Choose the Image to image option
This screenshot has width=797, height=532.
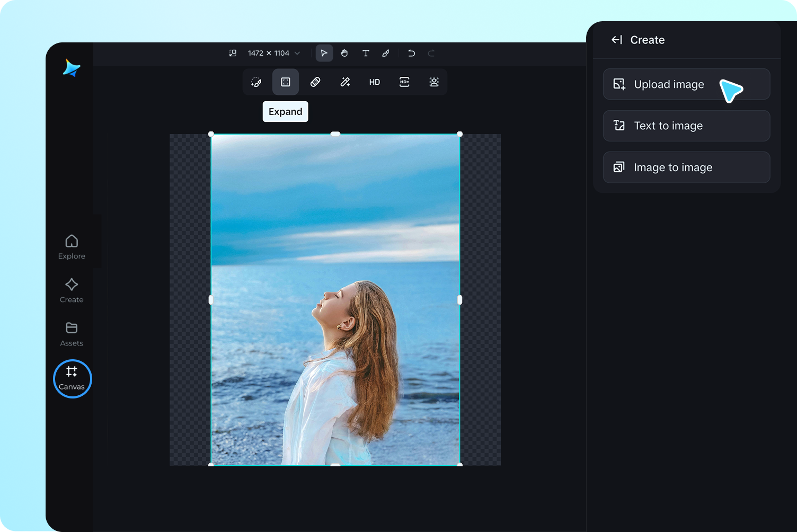[686, 167]
